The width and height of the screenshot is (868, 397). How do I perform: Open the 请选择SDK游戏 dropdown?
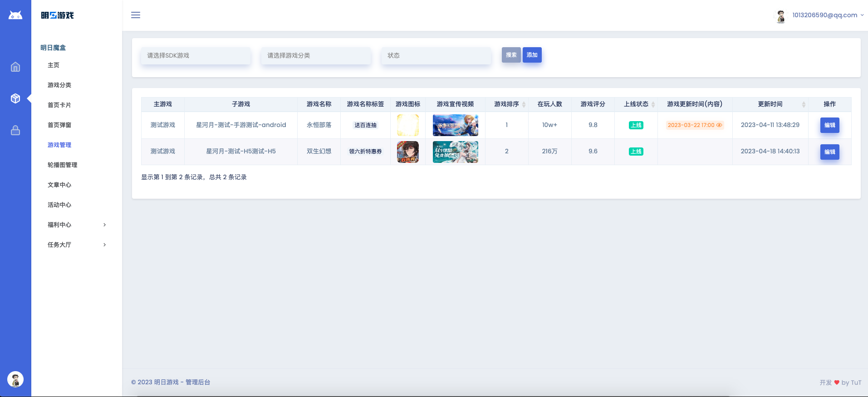click(x=196, y=55)
